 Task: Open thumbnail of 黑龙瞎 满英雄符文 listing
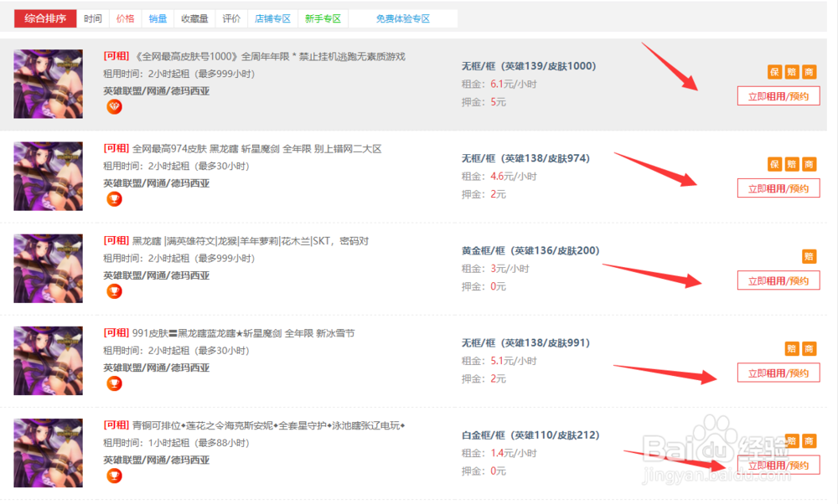tap(48, 269)
